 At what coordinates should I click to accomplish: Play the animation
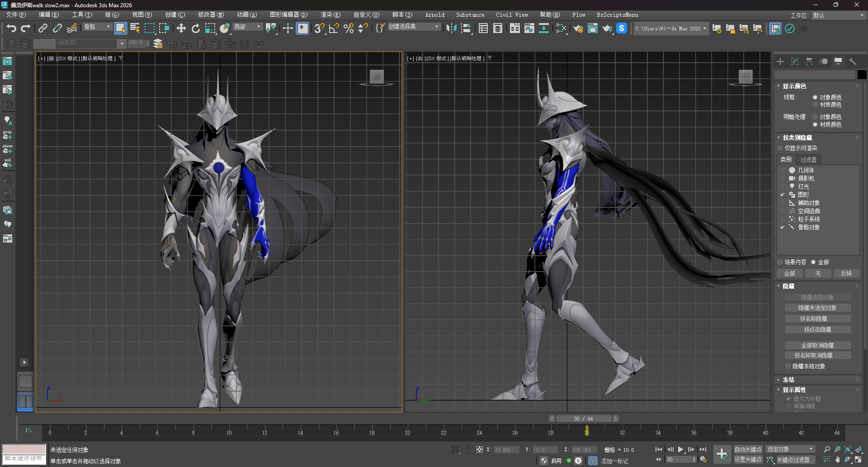[x=680, y=449]
